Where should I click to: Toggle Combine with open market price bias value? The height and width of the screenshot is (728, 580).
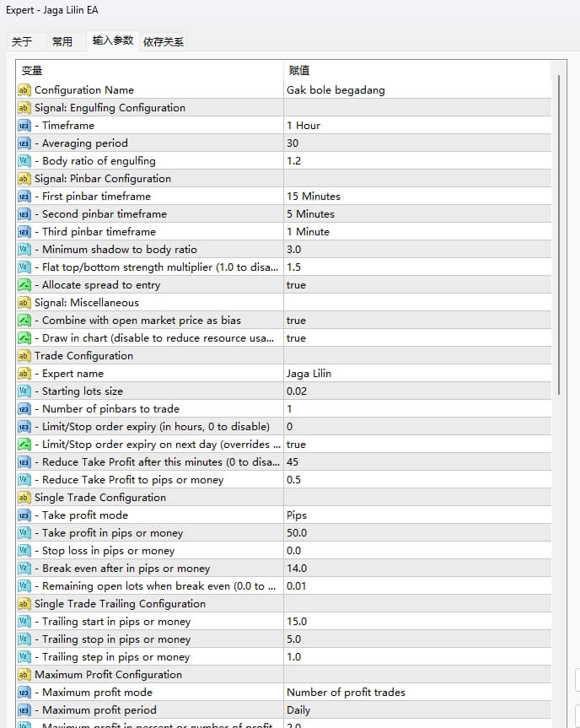click(x=296, y=321)
